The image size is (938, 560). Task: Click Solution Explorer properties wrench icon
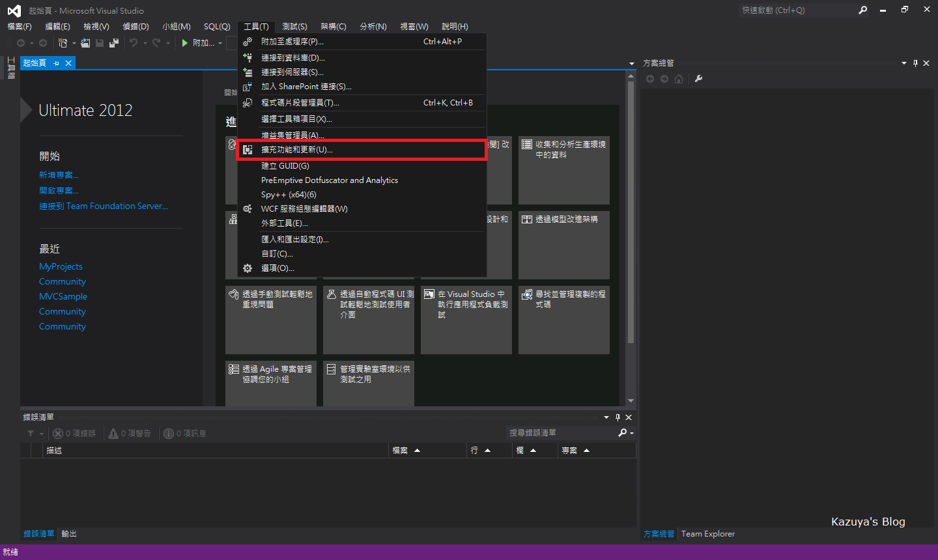[x=698, y=79]
